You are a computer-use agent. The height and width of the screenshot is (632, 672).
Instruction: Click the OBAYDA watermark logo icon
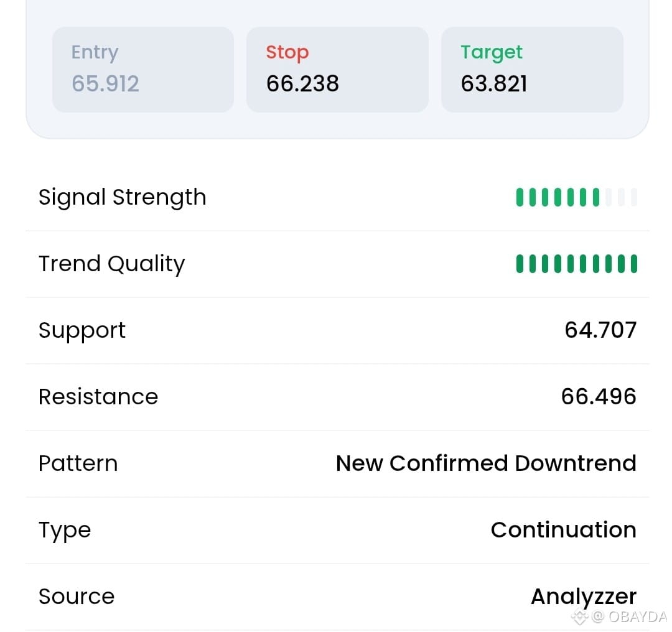pyautogui.click(x=579, y=616)
